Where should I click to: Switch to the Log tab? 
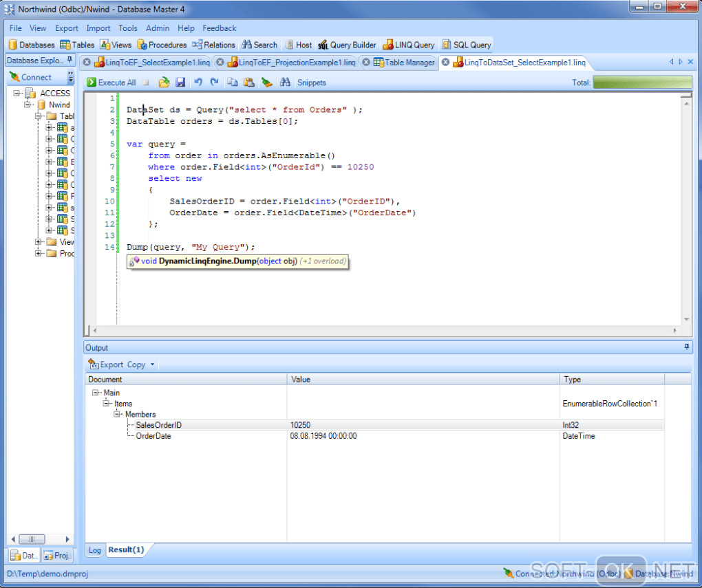[94, 550]
